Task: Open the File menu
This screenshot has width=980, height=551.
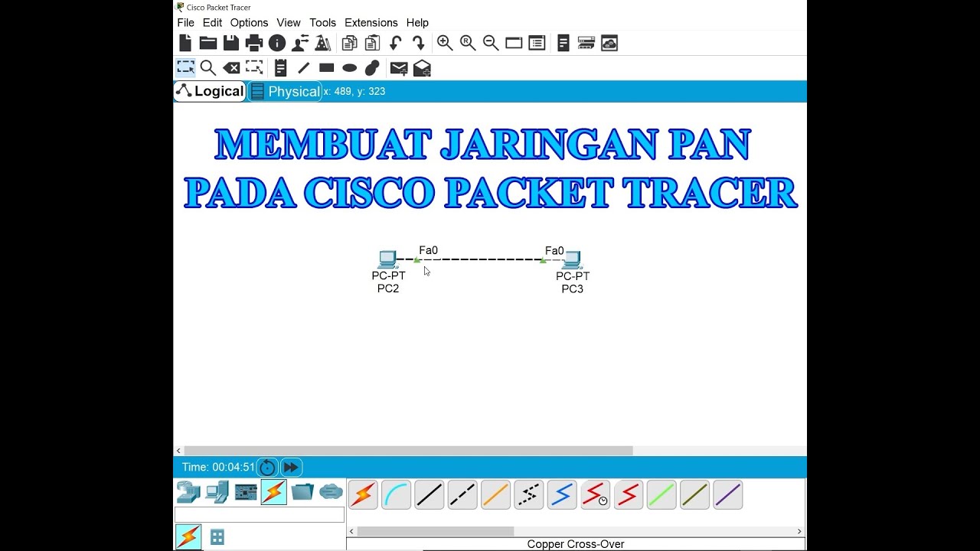Action: point(186,23)
